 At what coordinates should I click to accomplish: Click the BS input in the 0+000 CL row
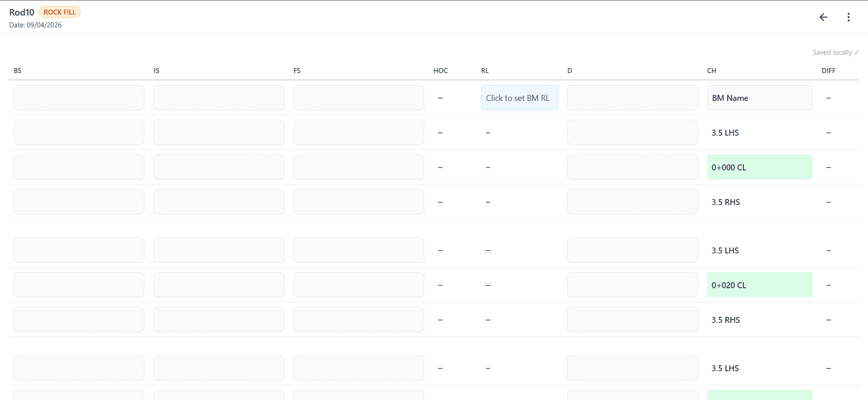coord(79,167)
